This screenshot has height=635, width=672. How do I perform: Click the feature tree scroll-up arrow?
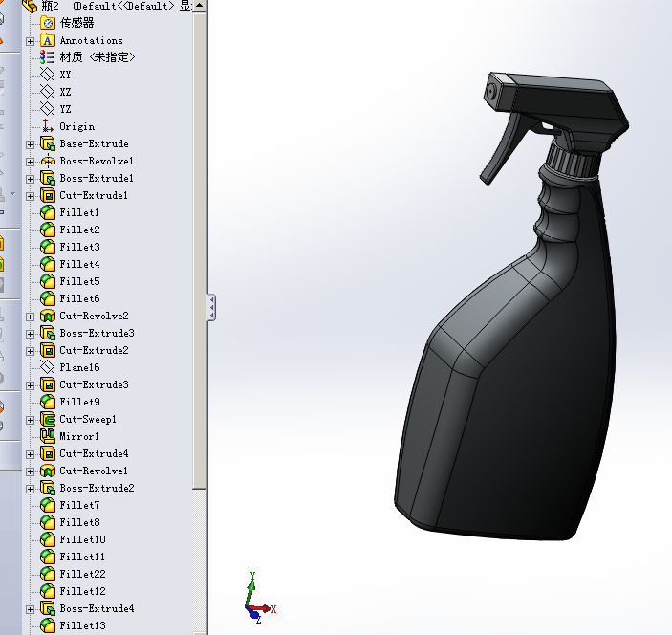coord(199,6)
